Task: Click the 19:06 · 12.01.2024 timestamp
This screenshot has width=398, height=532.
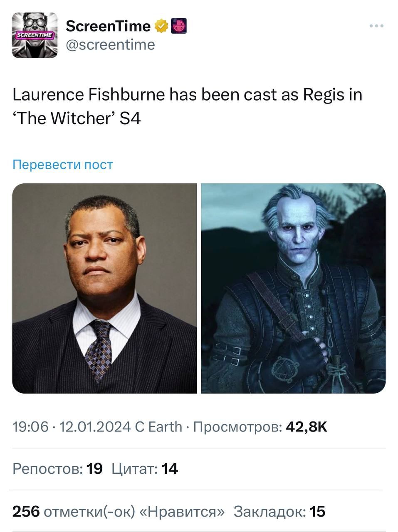Action: 72,426
